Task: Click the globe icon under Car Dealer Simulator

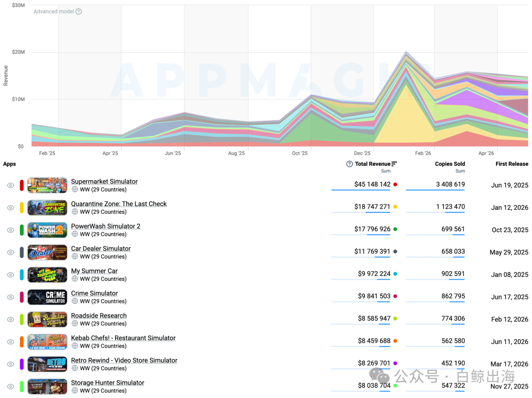Action: (75, 257)
